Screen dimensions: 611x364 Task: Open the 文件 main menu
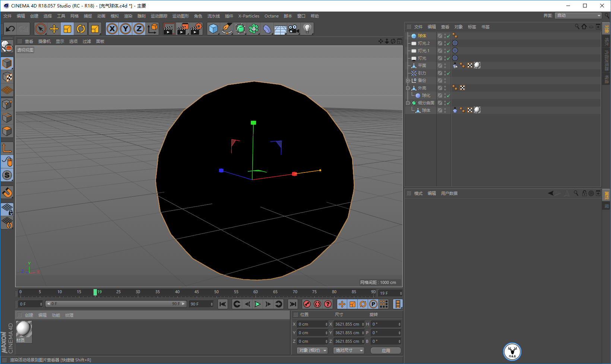pyautogui.click(x=7, y=16)
